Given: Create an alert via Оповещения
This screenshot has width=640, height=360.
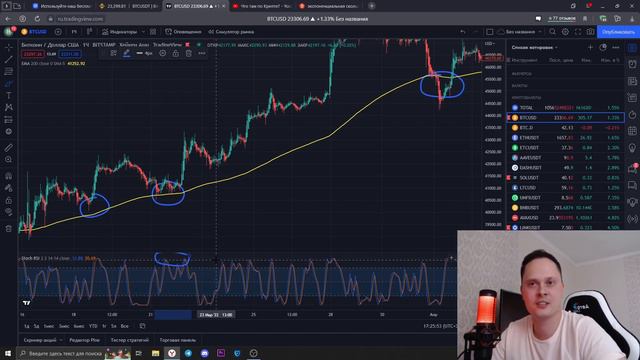Looking at the screenshot, I should click(x=183, y=32).
